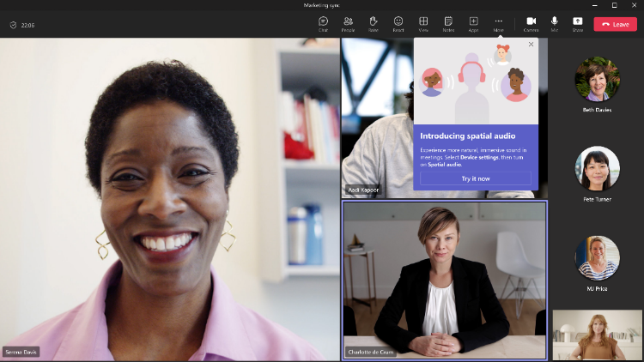Screen dimensions: 644x362
Task: Click Charlotte de Crum's video tile
Action: pos(444,280)
